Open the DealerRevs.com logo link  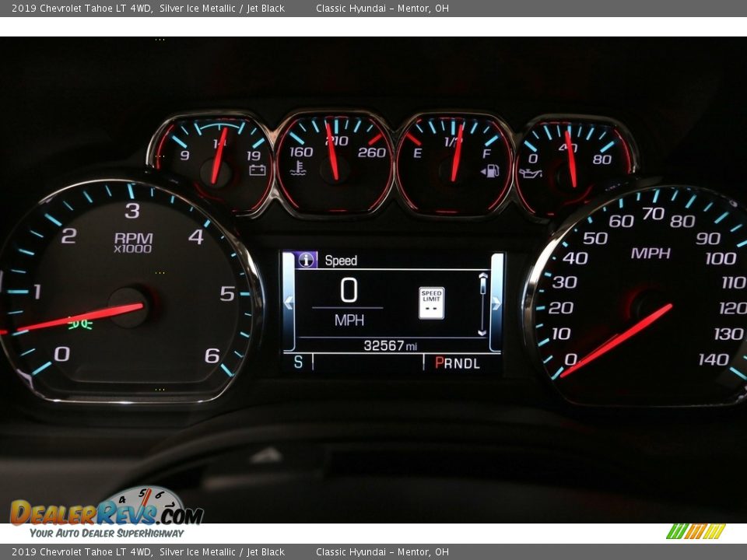coord(107,513)
